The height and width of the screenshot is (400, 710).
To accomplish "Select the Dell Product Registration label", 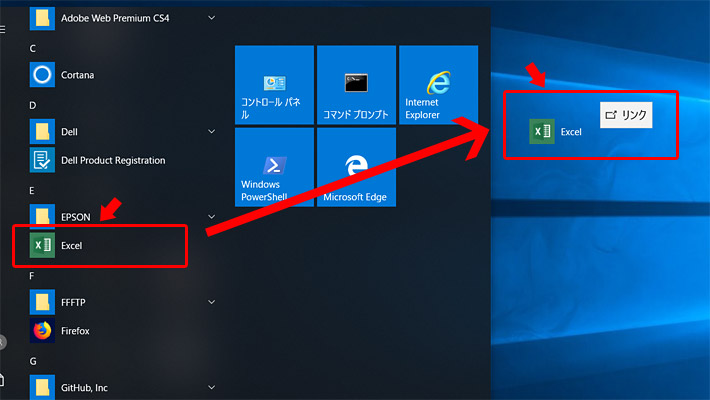I will click(113, 160).
